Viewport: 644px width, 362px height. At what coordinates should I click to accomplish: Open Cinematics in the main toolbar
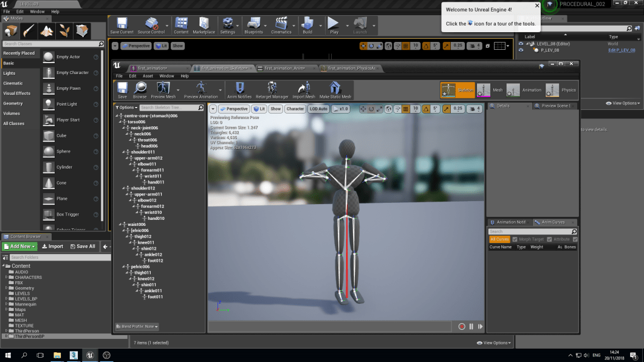[x=281, y=26]
